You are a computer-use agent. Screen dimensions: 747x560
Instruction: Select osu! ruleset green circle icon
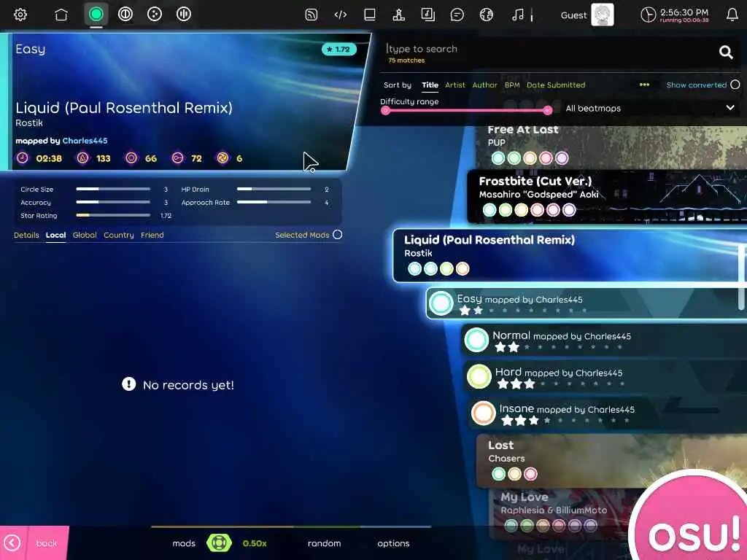[96, 15]
